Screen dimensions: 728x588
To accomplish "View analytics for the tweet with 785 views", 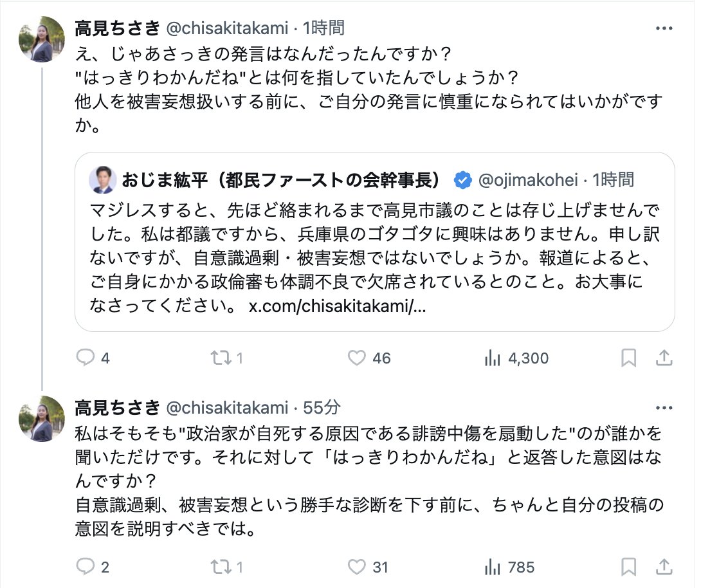I will (x=492, y=567).
